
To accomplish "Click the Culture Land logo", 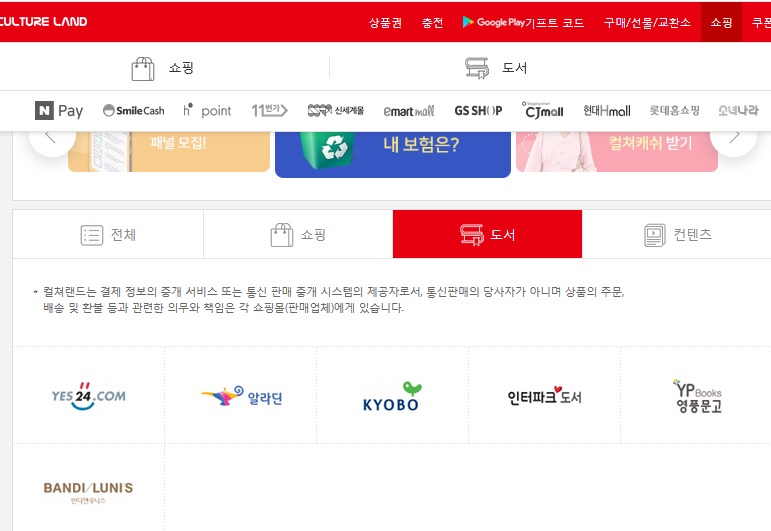I will coord(43,22).
